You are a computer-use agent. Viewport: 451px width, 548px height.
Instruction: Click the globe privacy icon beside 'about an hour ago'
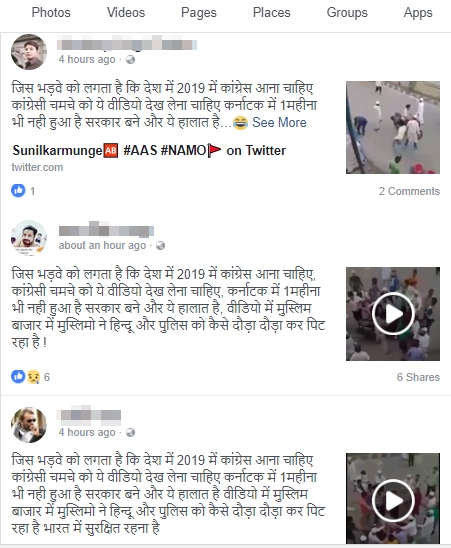[x=160, y=246]
